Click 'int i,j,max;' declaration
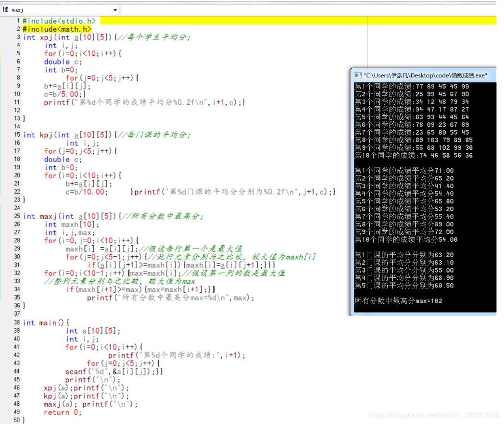This screenshot has width=504, height=424. click(x=70, y=233)
